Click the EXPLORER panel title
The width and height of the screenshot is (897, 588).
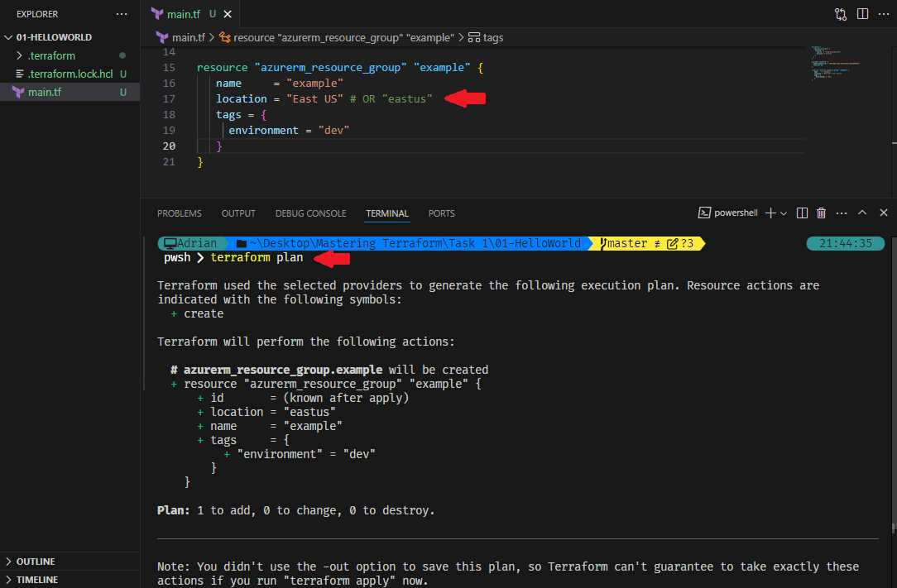pos(37,14)
